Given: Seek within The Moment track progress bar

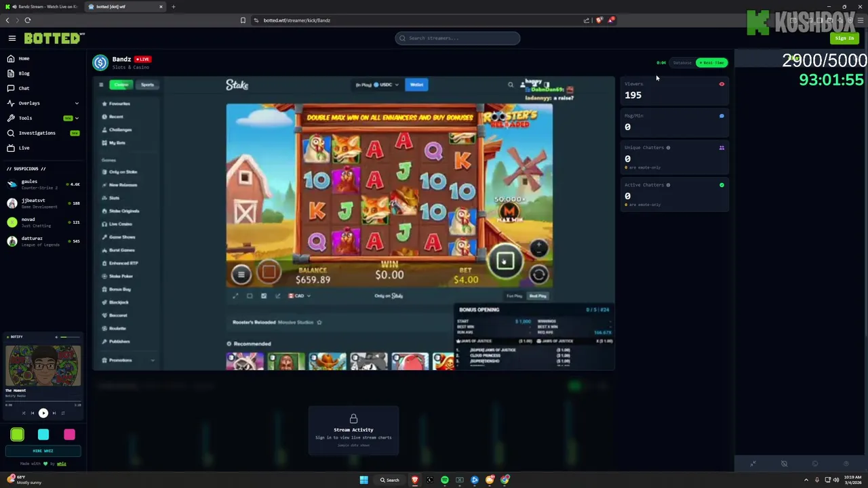Looking at the screenshot, I should point(43,401).
